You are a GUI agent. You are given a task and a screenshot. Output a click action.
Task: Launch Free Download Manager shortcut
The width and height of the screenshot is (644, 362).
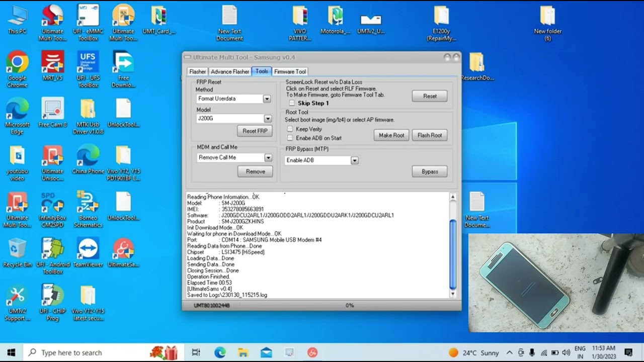point(123,69)
